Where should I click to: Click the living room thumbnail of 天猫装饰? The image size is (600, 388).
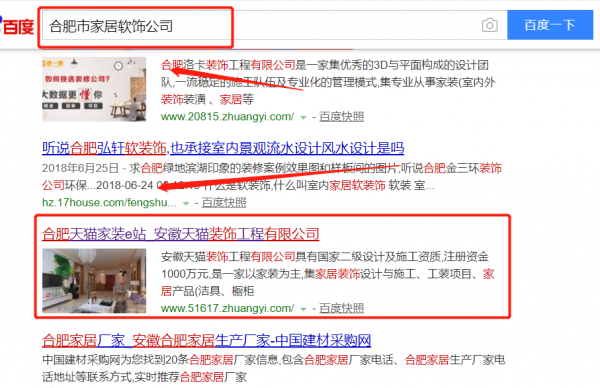[x=94, y=281]
